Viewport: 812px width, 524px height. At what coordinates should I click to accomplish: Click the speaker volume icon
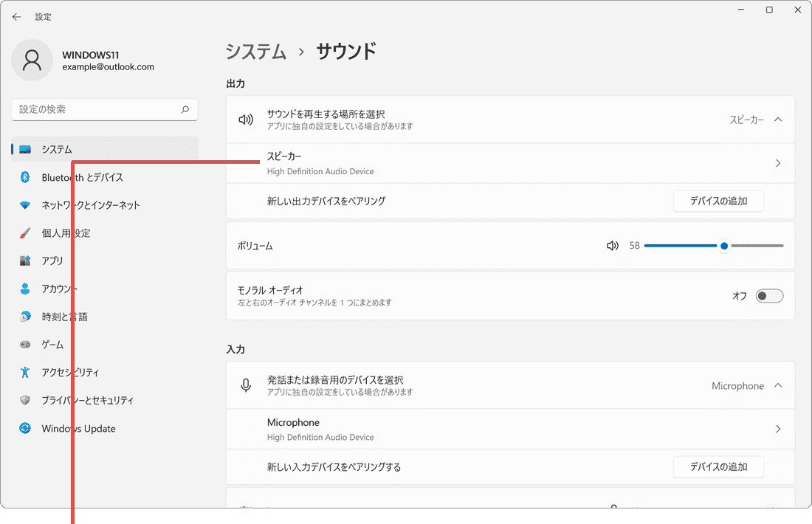612,246
